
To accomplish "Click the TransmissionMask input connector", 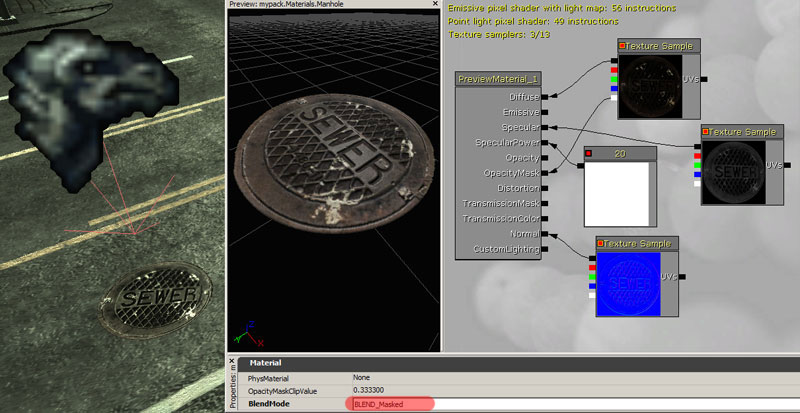I will click(545, 204).
